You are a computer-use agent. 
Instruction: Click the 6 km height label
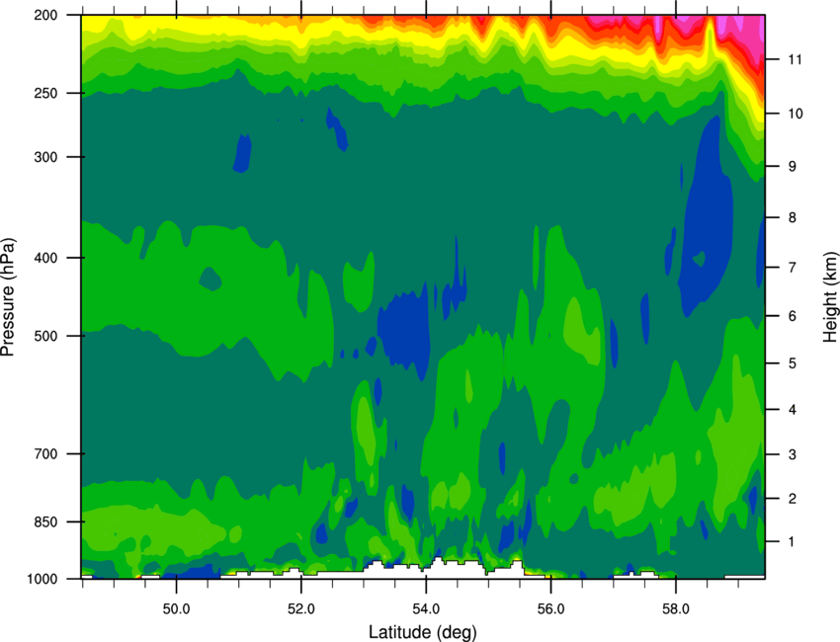coord(793,316)
